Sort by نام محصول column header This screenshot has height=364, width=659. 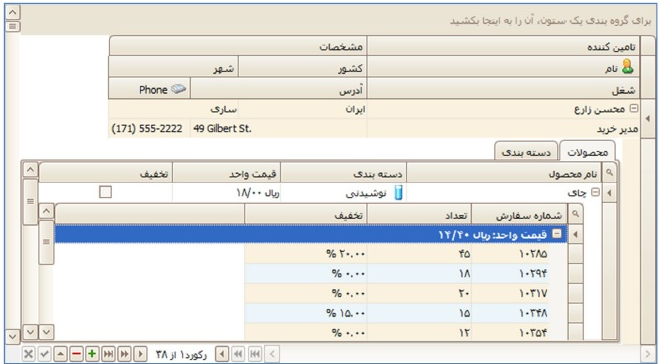pos(504,173)
